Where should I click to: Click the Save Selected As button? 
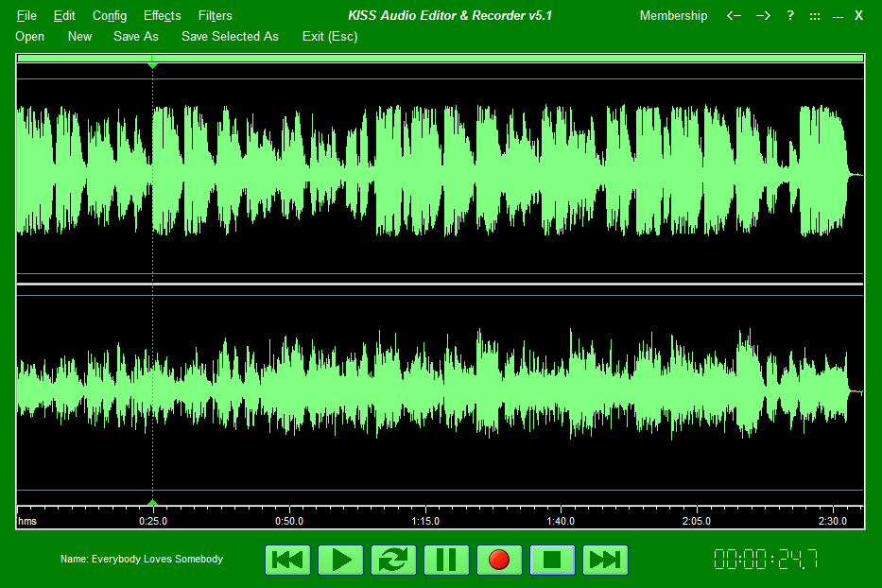coord(230,36)
